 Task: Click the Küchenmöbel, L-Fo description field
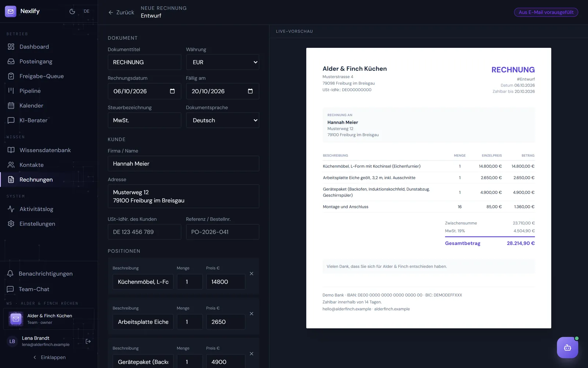point(143,282)
